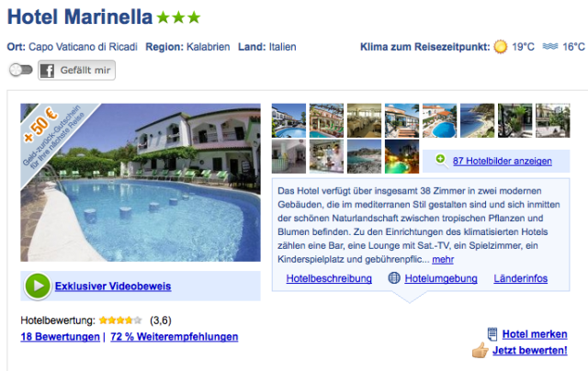Click the green video play icon
The width and height of the screenshot is (588, 371).
38,286
